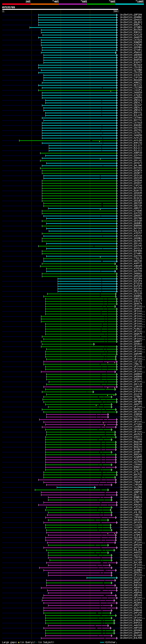146x644 pixels.
Task: Select the UniRef100_A7DY57 label
Action: click(131, 233)
